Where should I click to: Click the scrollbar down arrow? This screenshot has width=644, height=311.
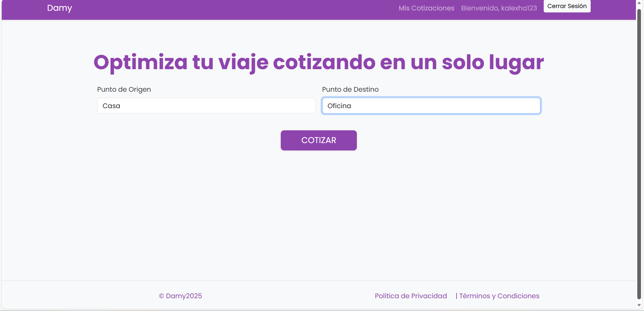[639, 305]
